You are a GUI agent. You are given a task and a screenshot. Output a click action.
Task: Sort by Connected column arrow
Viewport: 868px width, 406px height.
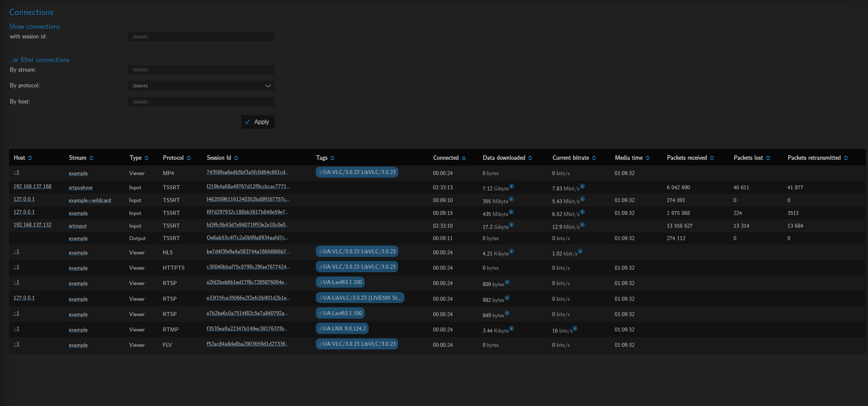[x=464, y=158]
